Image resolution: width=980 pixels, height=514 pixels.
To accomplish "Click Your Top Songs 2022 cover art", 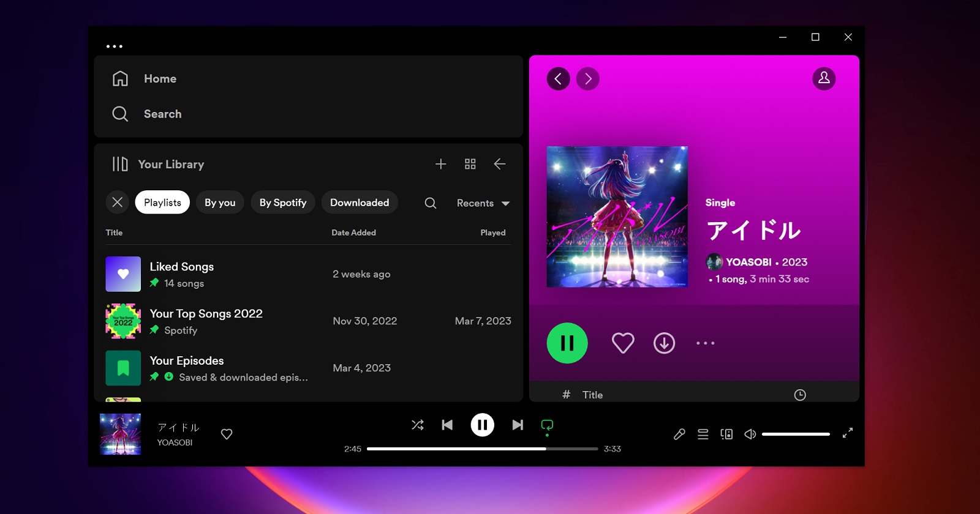I will coord(123,321).
